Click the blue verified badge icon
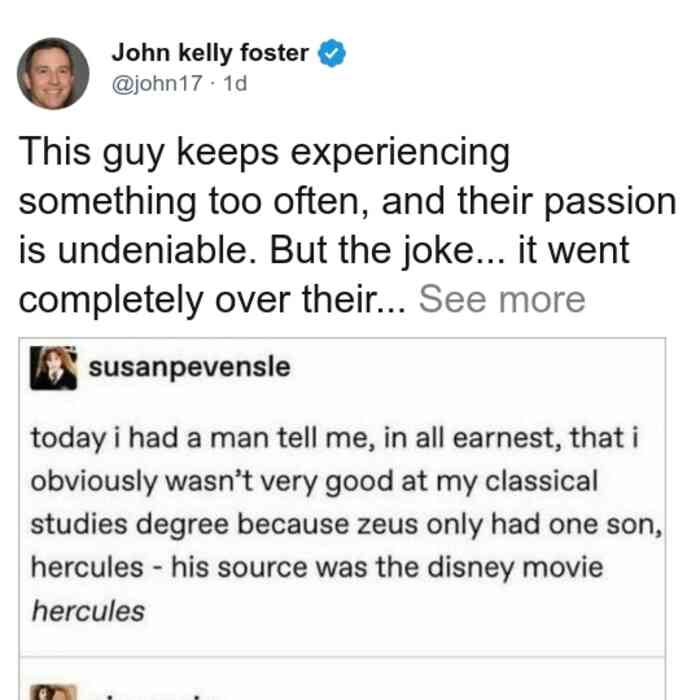Image resolution: width=700 pixels, height=700 pixels. [x=331, y=53]
